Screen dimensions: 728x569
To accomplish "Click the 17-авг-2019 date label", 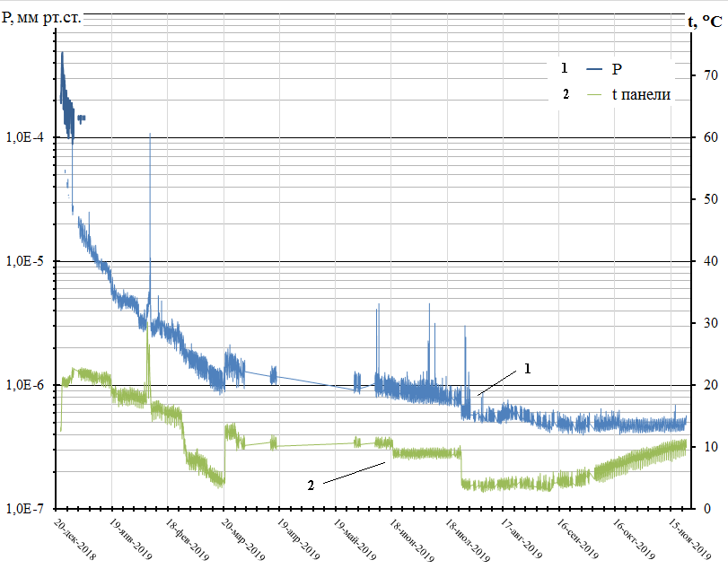I will click(523, 538).
